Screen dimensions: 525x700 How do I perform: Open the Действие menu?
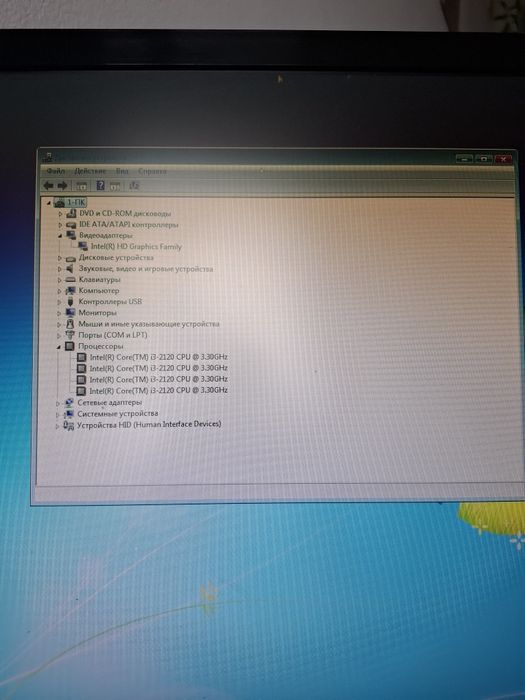[x=90, y=171]
